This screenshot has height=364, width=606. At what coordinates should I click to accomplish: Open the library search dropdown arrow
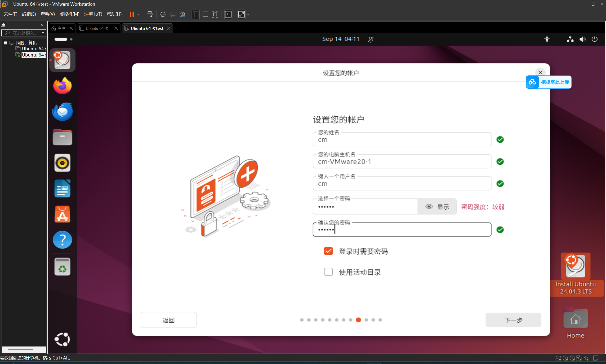point(43,33)
